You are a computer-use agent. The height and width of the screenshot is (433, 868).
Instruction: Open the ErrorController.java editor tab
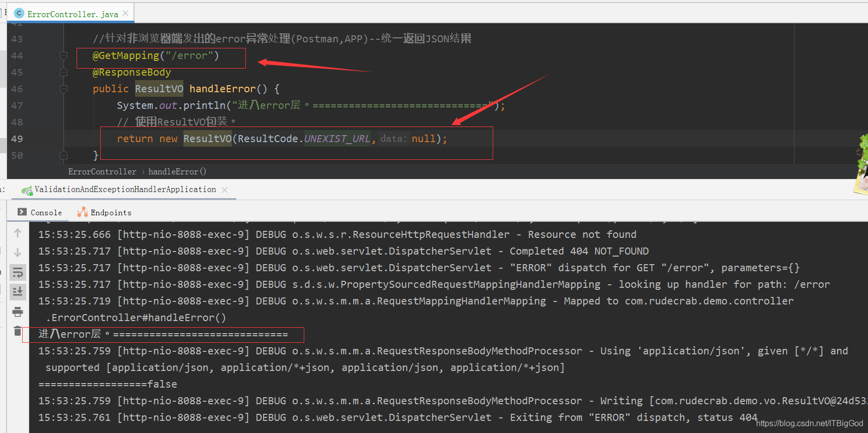[73, 14]
